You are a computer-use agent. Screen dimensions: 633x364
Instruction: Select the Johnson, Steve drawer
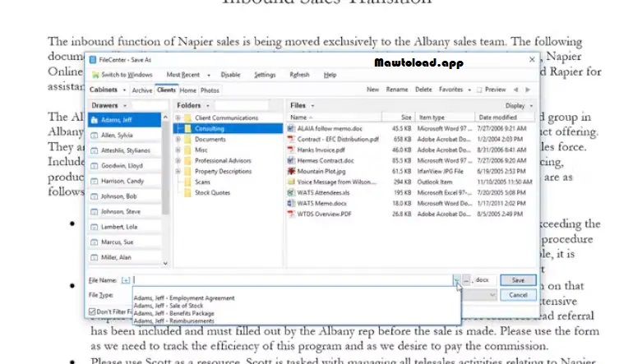point(125,211)
